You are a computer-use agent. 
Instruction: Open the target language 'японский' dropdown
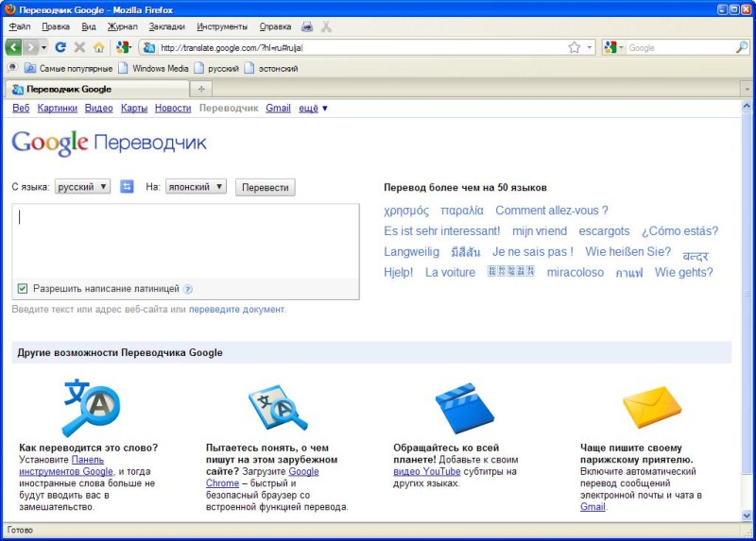196,187
